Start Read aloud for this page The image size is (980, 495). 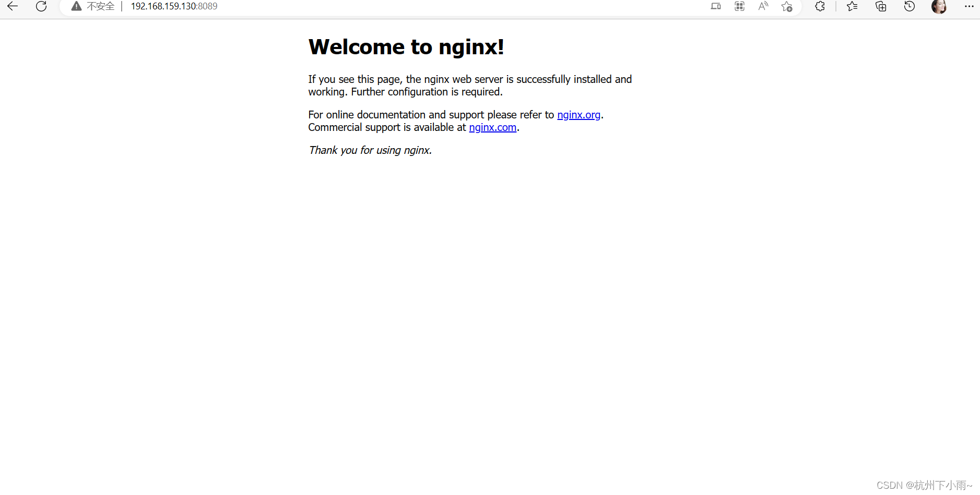pos(763,6)
